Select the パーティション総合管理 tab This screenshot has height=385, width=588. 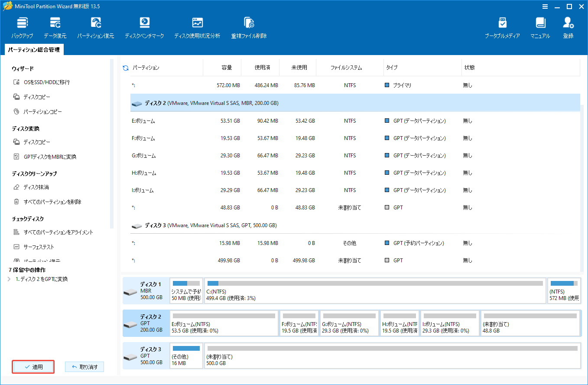pyautogui.click(x=33, y=49)
